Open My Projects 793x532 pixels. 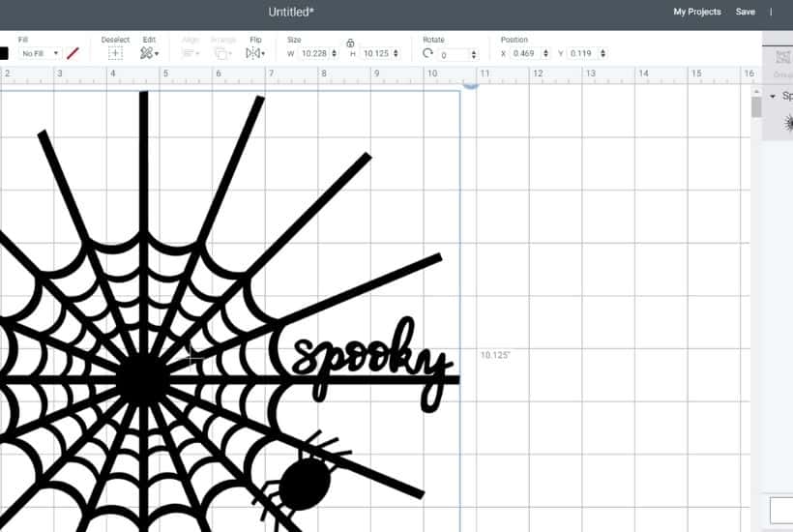(697, 12)
